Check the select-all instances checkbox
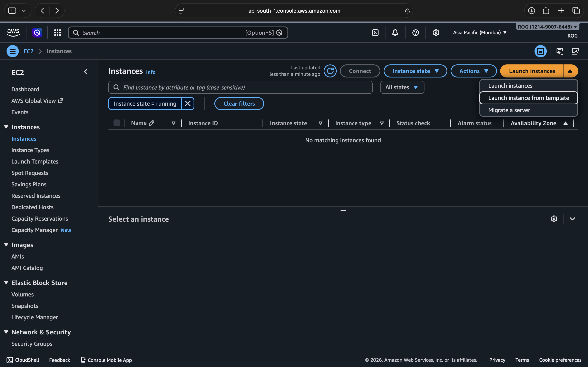The height and width of the screenshot is (367, 588). (117, 123)
